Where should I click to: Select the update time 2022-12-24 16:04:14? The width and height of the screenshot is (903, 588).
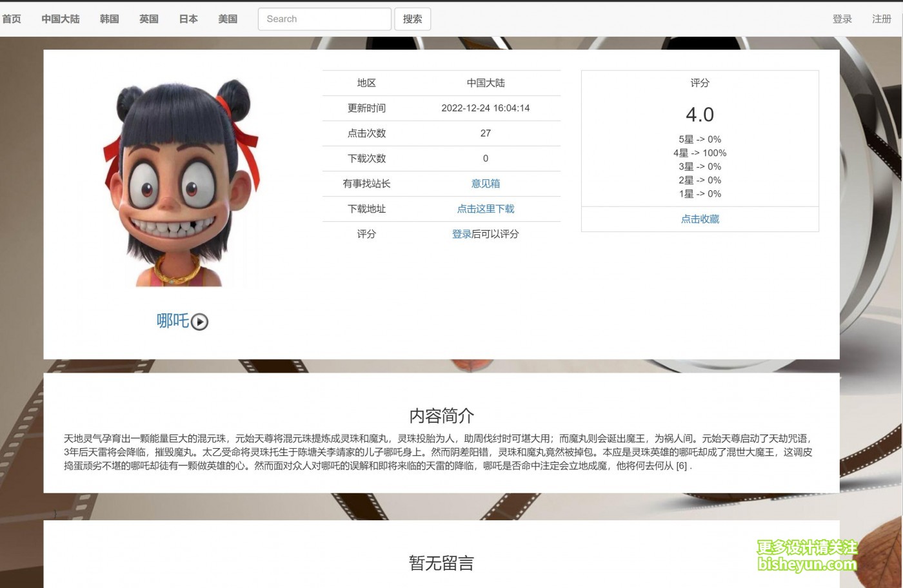[x=486, y=108]
